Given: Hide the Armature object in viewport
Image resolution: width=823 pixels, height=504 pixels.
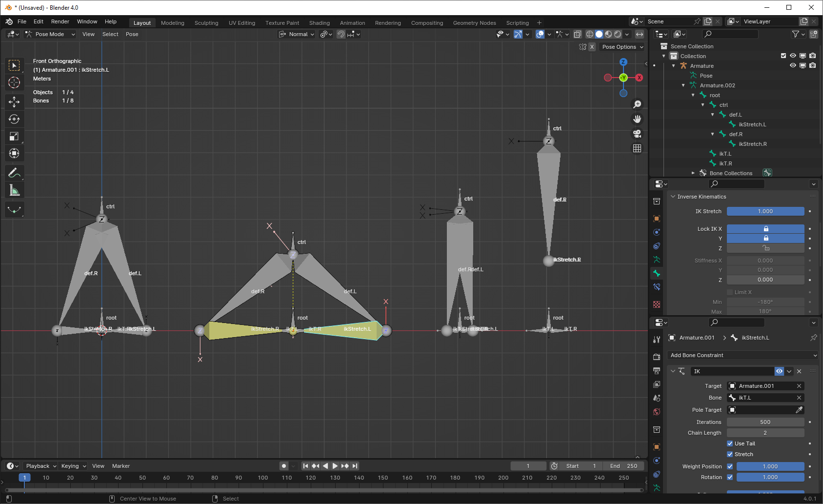Looking at the screenshot, I should (x=793, y=65).
